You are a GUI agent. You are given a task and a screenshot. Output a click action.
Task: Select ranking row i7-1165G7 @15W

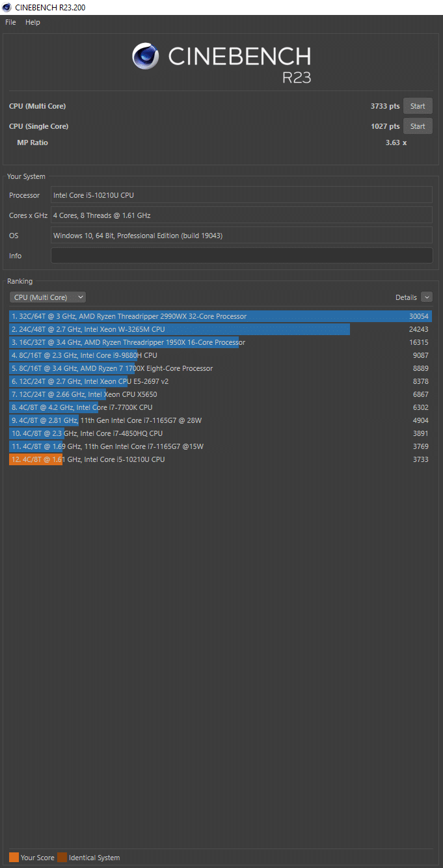221,446
